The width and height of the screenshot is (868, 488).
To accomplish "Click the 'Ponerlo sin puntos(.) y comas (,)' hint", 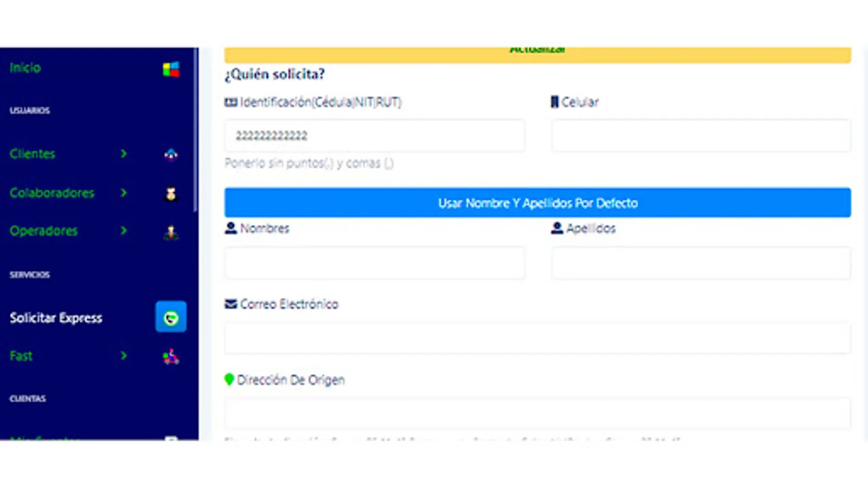I will [x=309, y=163].
